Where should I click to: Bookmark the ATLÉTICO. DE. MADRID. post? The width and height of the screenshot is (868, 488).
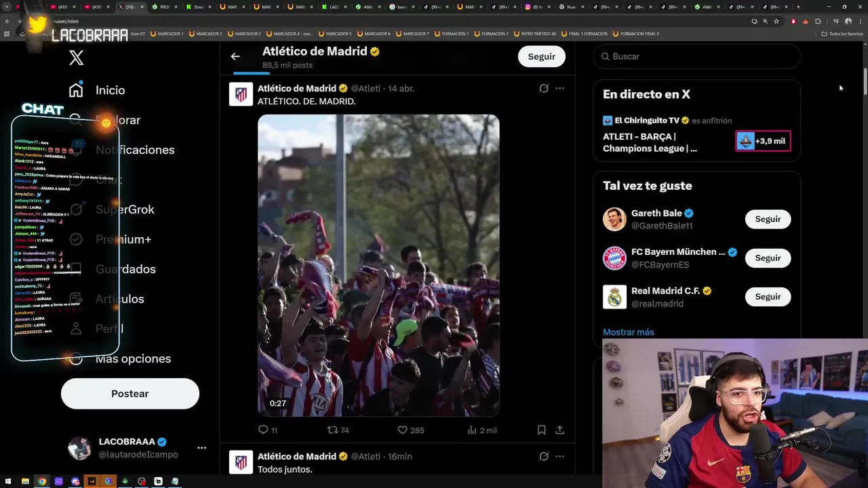coord(541,430)
